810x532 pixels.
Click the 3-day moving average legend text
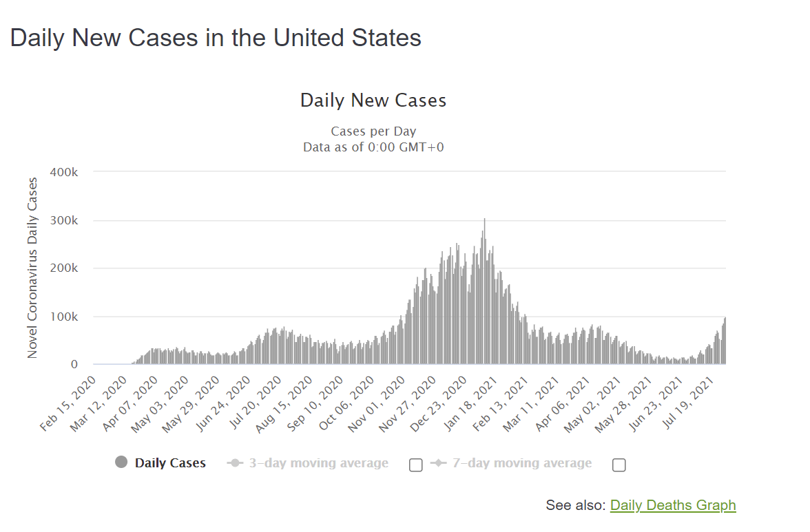319,463
